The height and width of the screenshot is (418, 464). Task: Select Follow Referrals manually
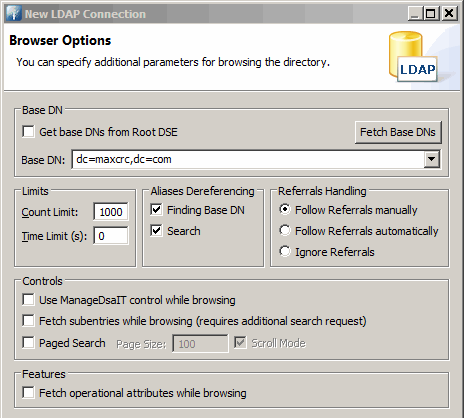click(x=285, y=210)
